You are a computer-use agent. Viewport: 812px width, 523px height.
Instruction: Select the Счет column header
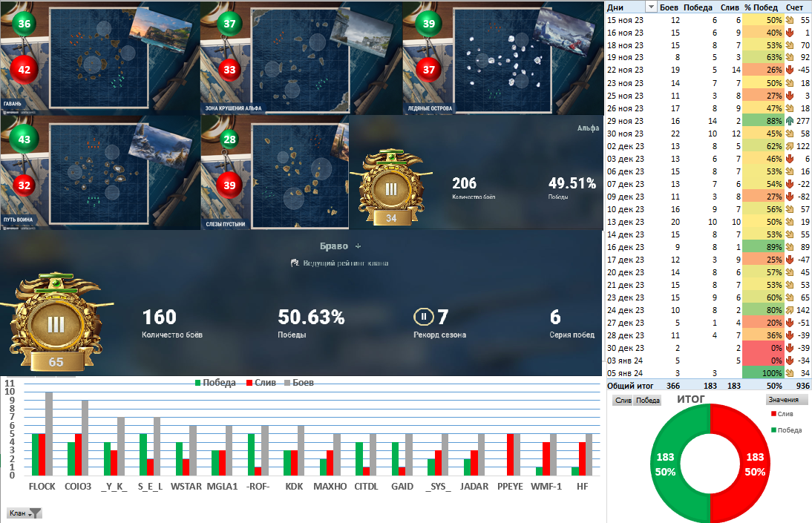tap(794, 7)
